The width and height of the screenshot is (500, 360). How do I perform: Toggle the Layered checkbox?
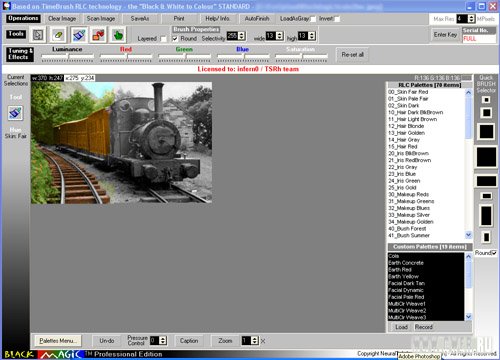163,39
